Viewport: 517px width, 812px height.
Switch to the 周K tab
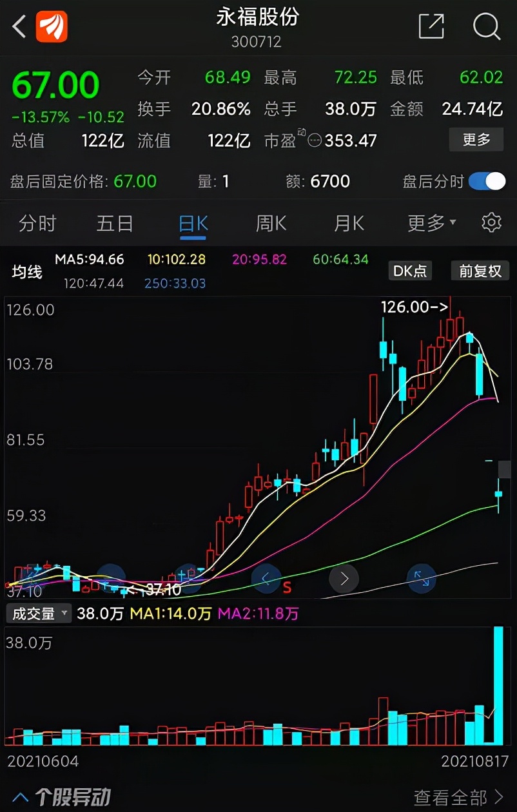269,222
